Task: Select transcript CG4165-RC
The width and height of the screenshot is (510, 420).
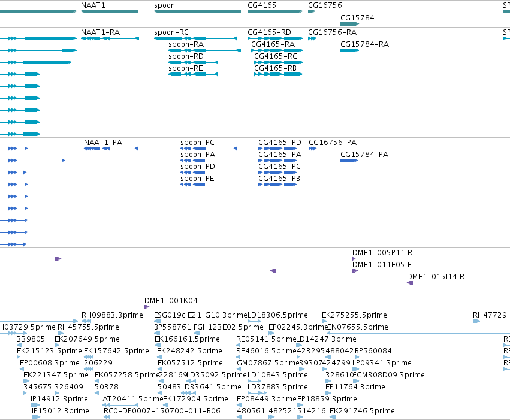Action: (276, 56)
